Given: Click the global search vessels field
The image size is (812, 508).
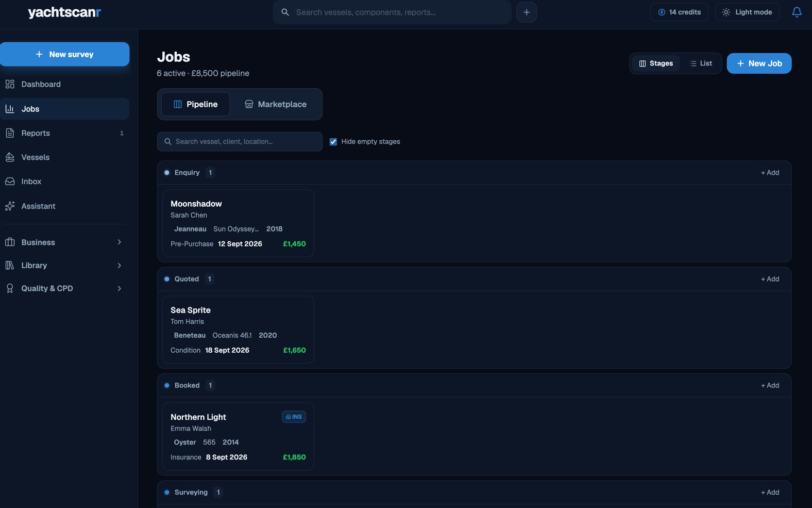Looking at the screenshot, I should click(x=392, y=12).
